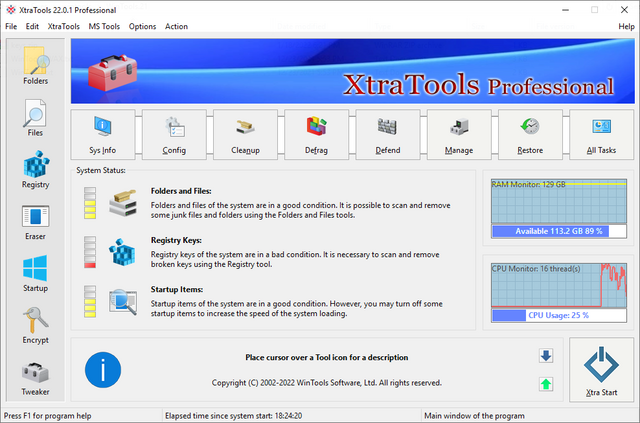Click the Registry Keys cubes status icon

coord(122,252)
